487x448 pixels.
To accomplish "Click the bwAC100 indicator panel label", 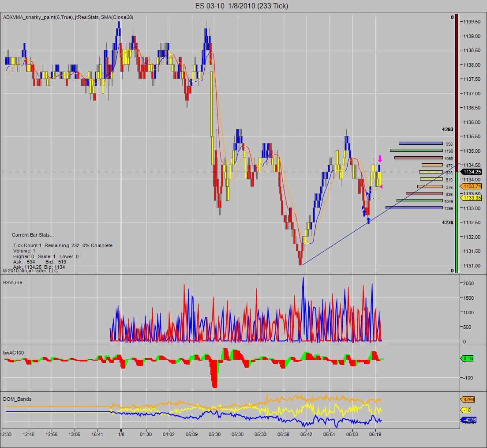I will (x=13, y=353).
